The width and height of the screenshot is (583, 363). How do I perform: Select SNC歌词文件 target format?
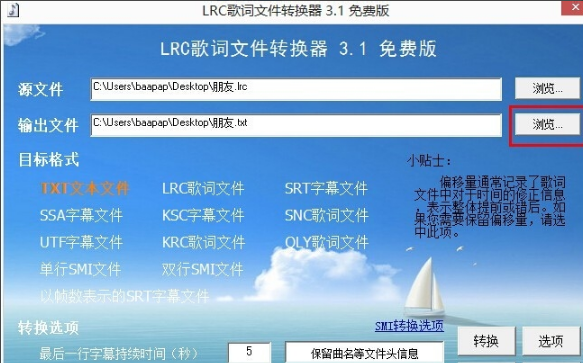click(x=326, y=215)
